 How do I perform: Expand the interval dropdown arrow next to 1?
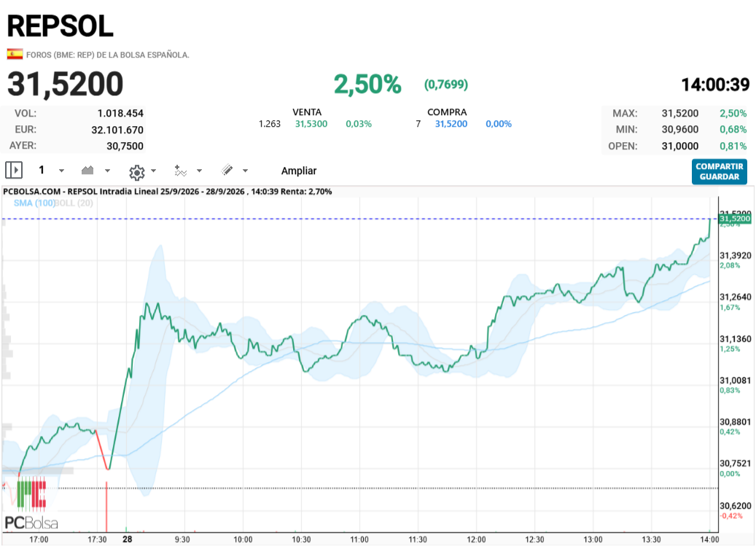61,171
